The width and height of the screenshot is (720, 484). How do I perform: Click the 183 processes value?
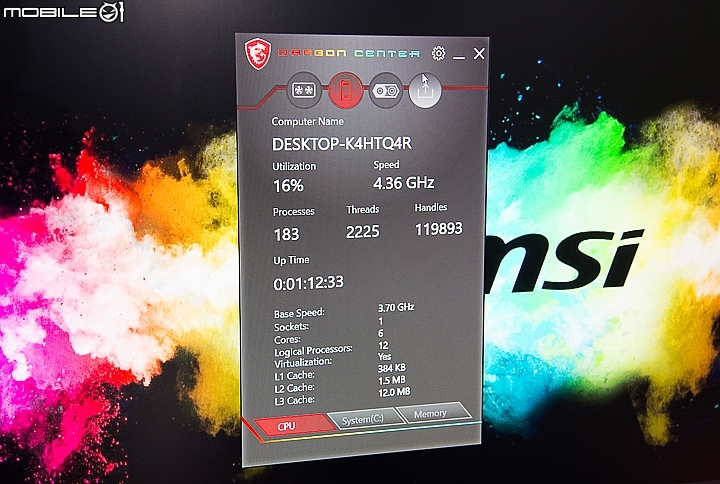(x=287, y=234)
